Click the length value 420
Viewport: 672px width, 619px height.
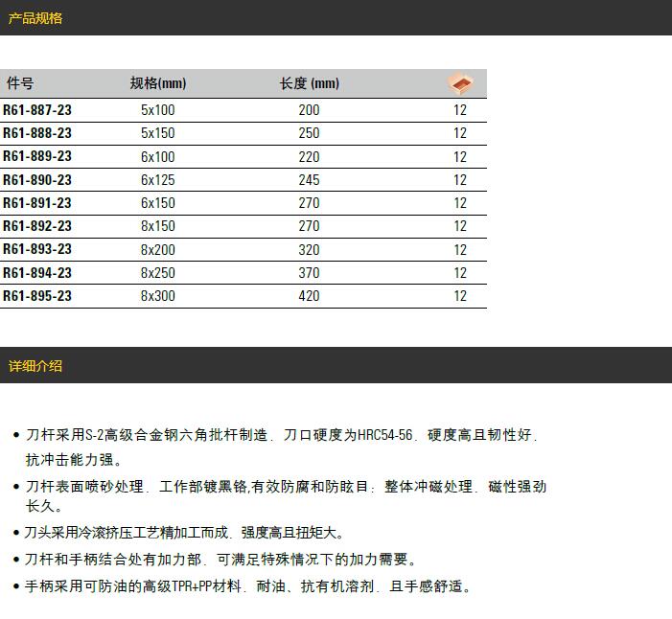309,296
